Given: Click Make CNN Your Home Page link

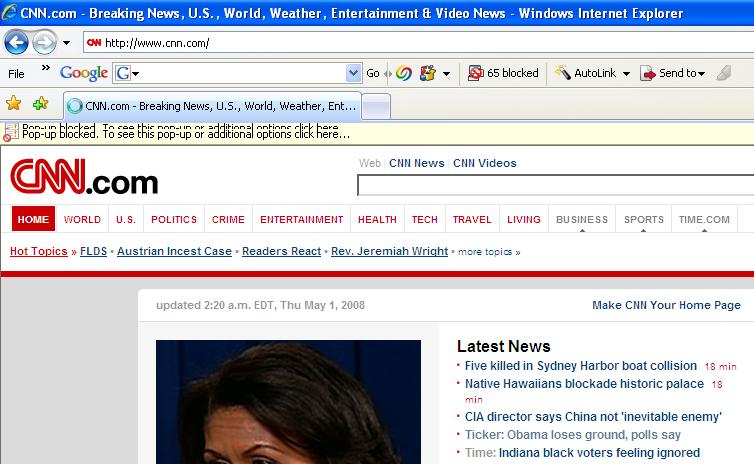Looking at the screenshot, I should pos(666,305).
